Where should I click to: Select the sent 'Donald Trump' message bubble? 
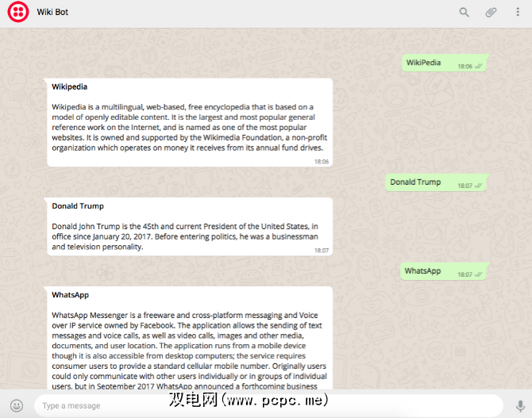[x=437, y=182]
